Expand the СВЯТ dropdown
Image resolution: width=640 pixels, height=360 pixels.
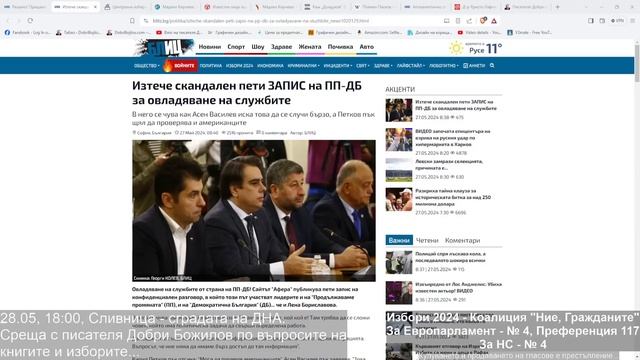pyautogui.click(x=363, y=65)
